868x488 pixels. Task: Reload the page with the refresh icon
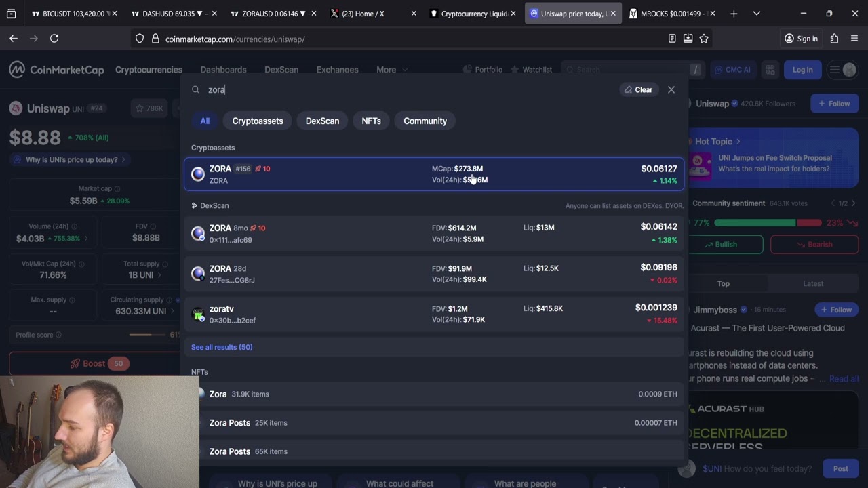(x=54, y=39)
